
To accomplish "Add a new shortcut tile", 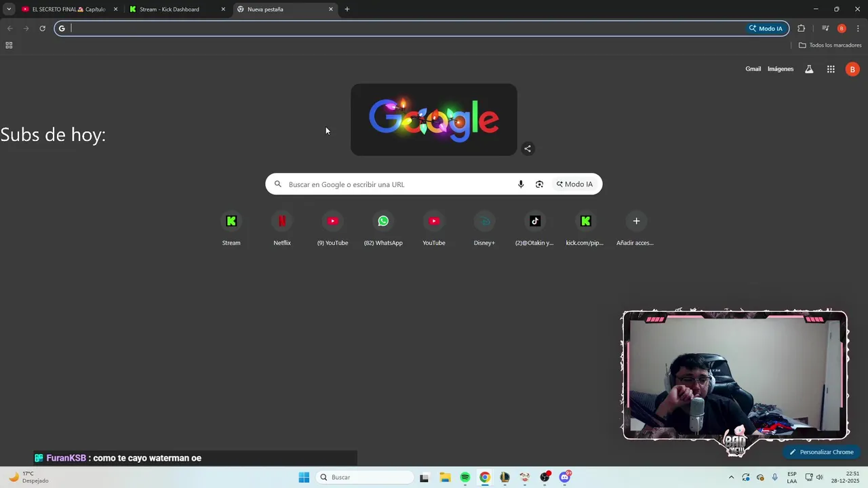I will [x=636, y=228].
